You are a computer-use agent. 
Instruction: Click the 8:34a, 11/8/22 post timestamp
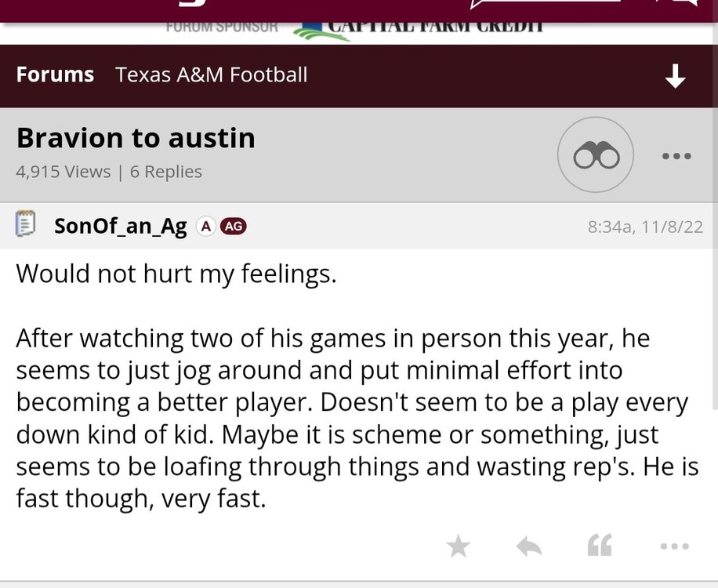643,227
